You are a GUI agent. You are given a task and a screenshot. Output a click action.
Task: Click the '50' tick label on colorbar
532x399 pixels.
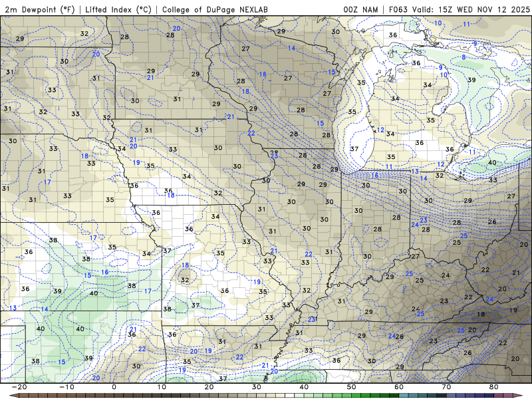pyautogui.click(x=352, y=387)
